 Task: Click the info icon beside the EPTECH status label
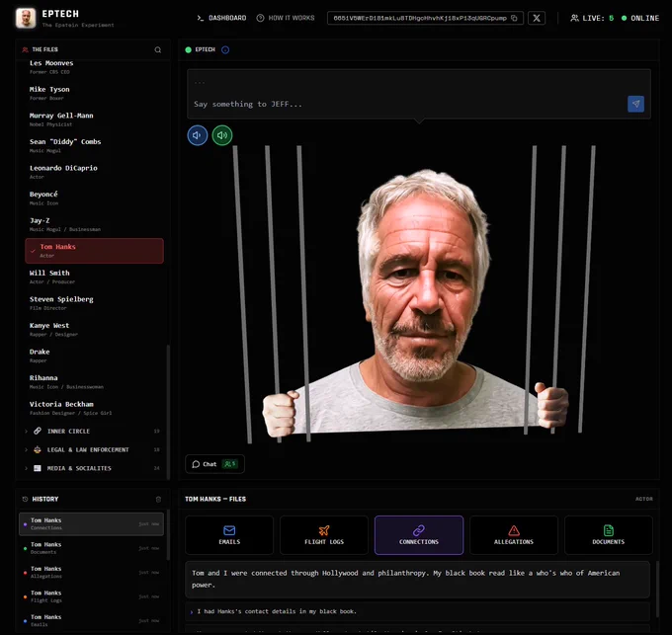(225, 49)
